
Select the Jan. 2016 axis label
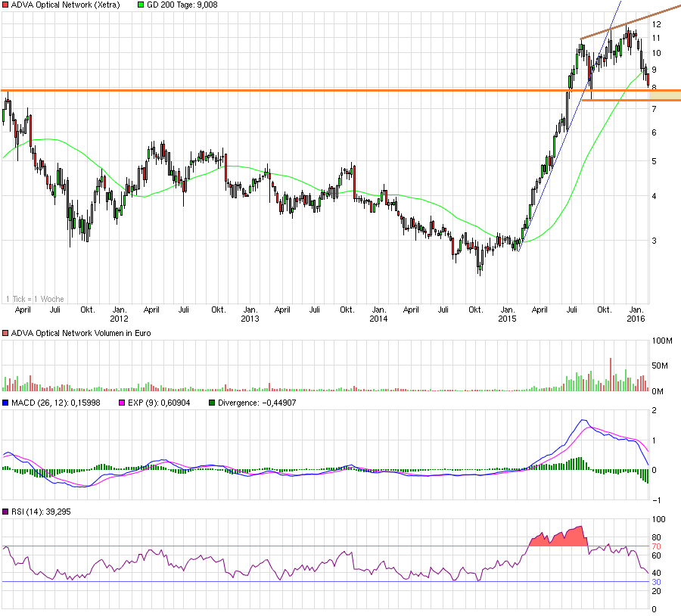[638, 314]
